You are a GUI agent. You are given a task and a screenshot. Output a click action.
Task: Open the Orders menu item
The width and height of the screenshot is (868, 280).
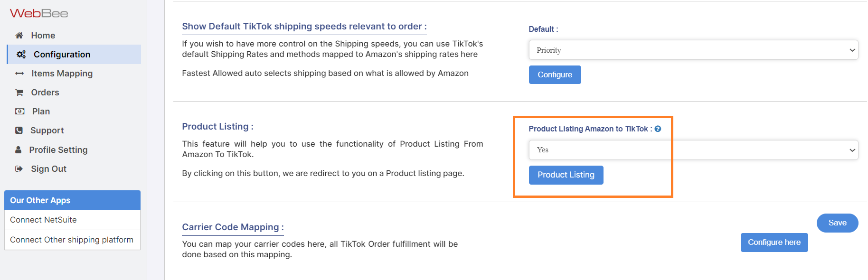coord(45,93)
